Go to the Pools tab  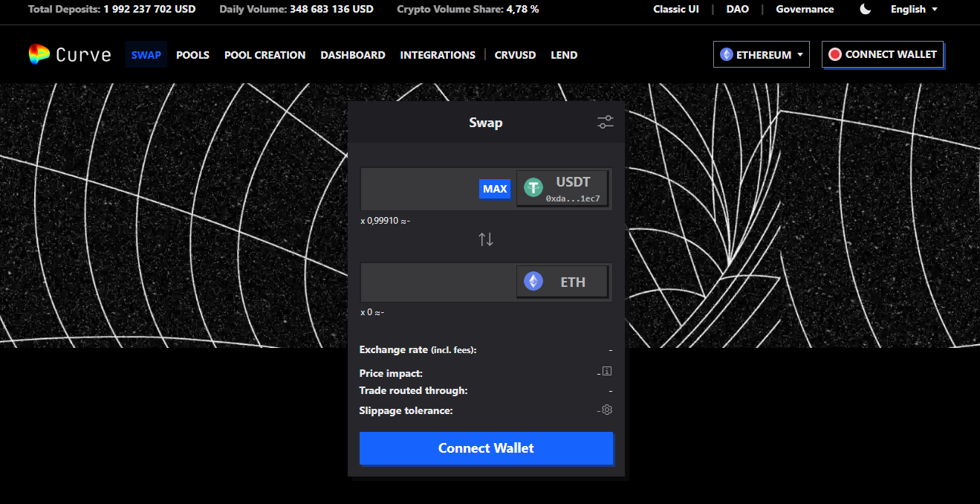coord(192,55)
